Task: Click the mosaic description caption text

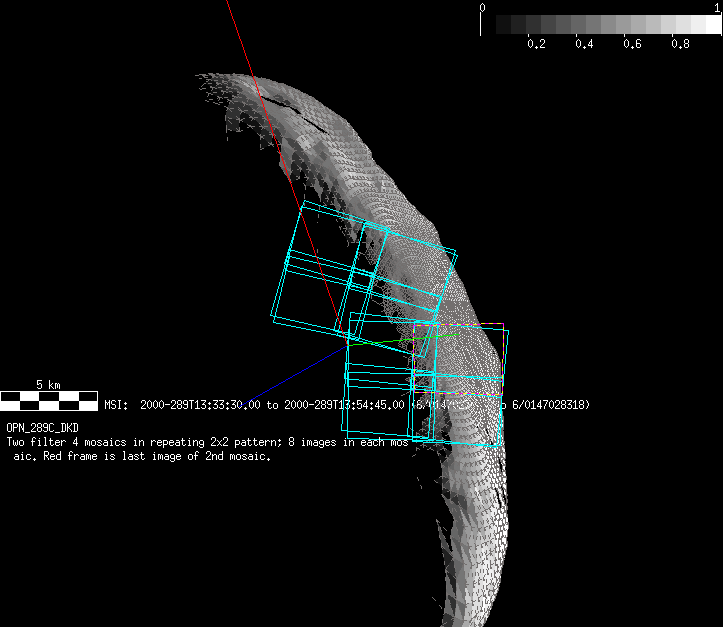Action: pos(200,448)
